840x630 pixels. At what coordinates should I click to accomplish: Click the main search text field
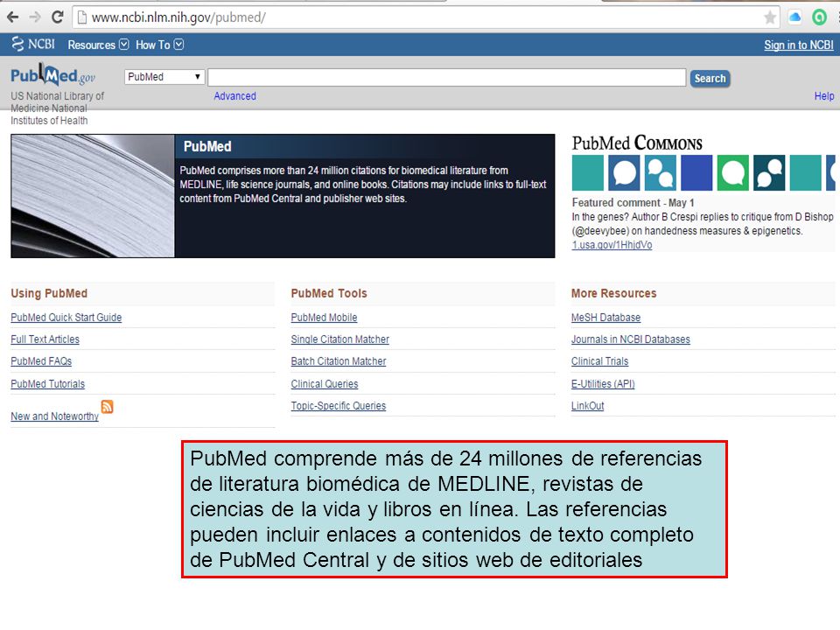point(447,77)
